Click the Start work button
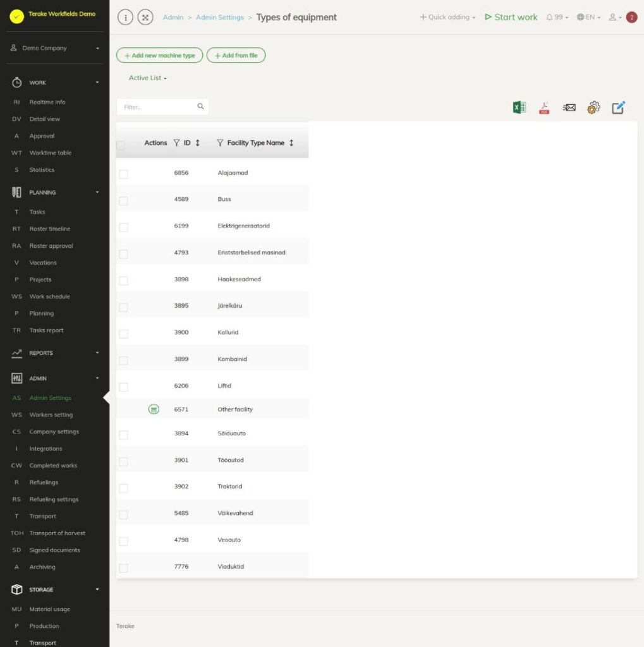 (x=511, y=17)
